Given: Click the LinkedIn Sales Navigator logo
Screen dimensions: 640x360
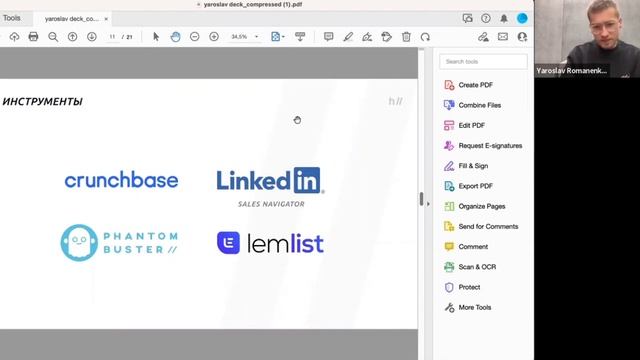Looking at the screenshot, I should coord(271,187).
